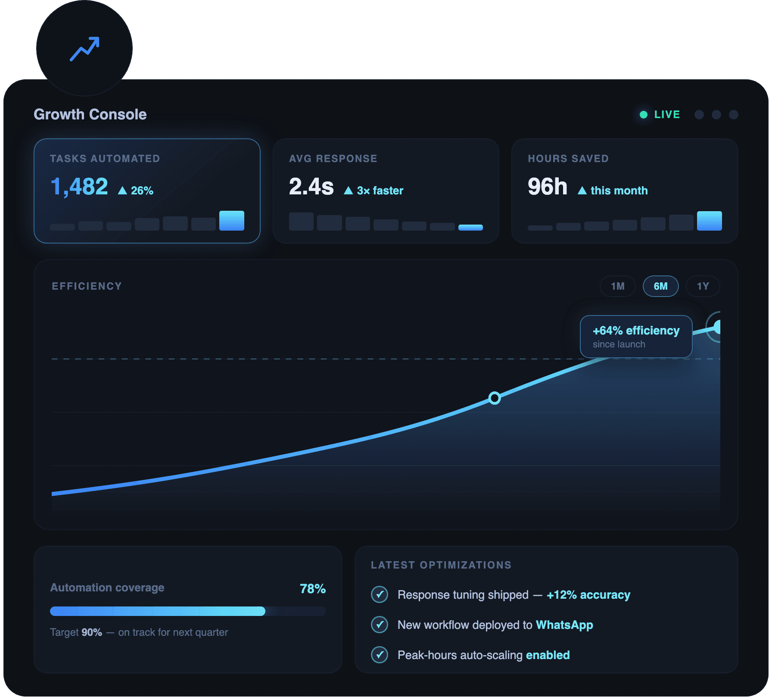This screenshot has width=772, height=700.
Task: Click the first window dot after LIVE
Action: 699,115
